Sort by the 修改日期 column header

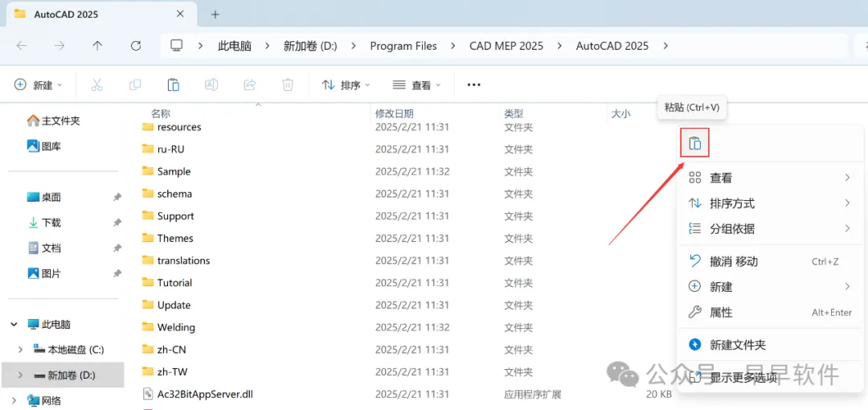[394, 113]
